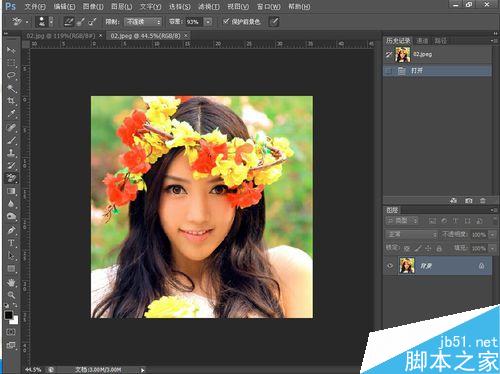Viewport: 500px width, 374px height.
Task: Open the brush preset picker dropdown
Action: point(51,22)
